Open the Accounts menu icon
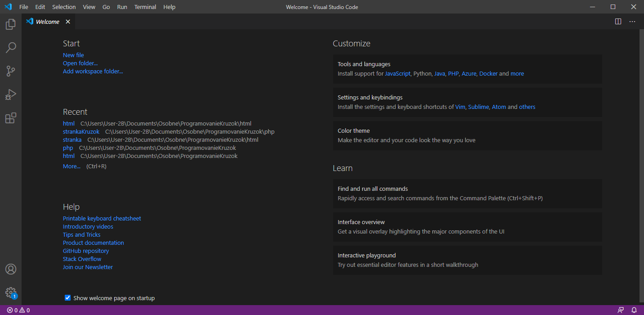Screen dimensions: 644x315 [11, 269]
